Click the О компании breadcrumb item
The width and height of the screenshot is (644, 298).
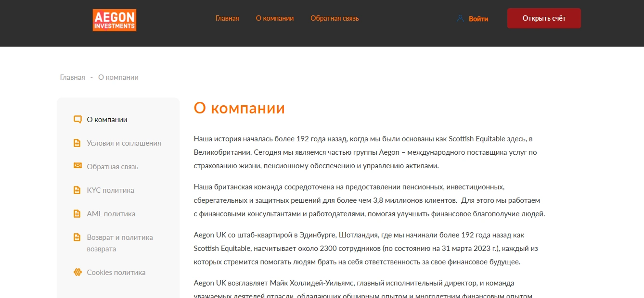118,77
